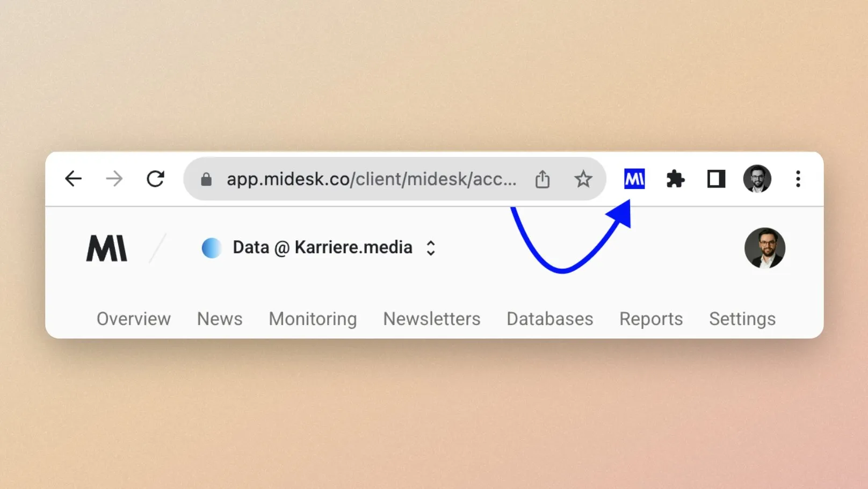868x489 pixels.
Task: Click the share icon in address bar
Action: click(x=542, y=179)
